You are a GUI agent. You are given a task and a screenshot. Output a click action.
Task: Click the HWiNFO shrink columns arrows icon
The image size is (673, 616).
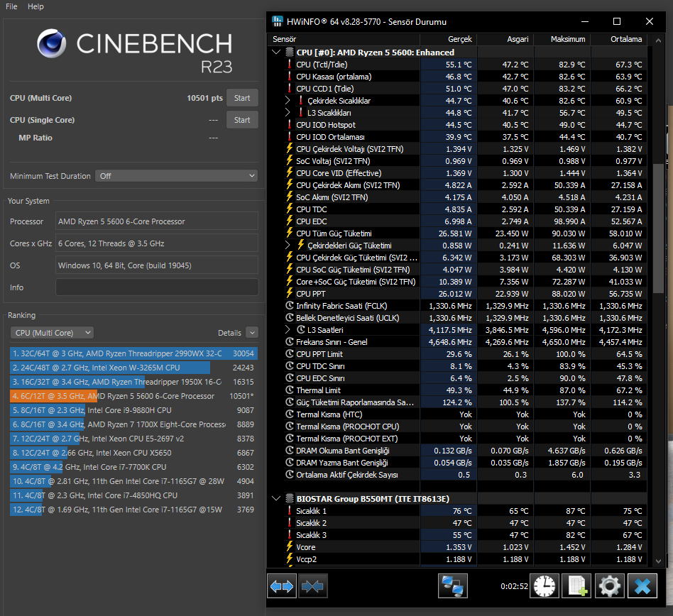[313, 586]
